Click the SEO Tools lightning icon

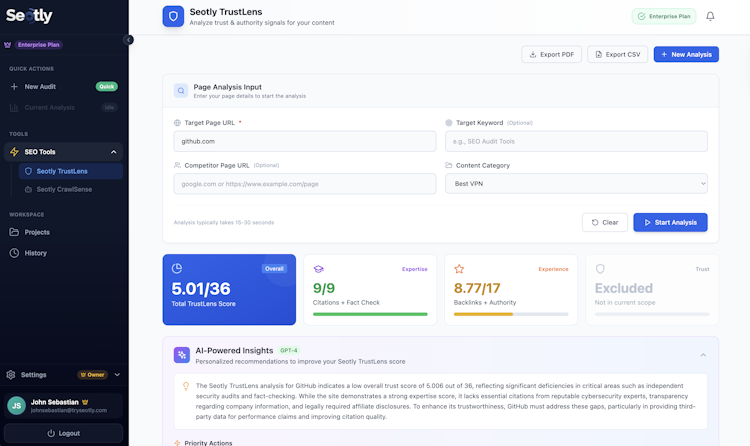click(14, 152)
